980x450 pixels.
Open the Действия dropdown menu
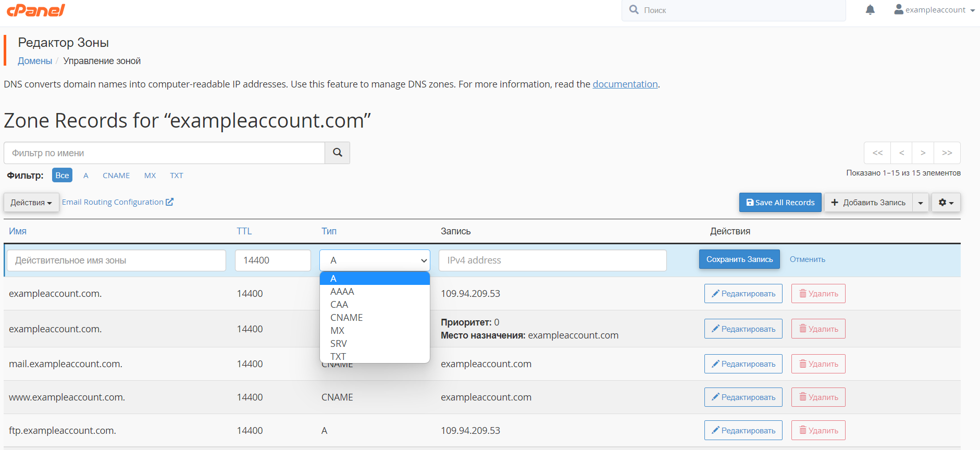(31, 203)
